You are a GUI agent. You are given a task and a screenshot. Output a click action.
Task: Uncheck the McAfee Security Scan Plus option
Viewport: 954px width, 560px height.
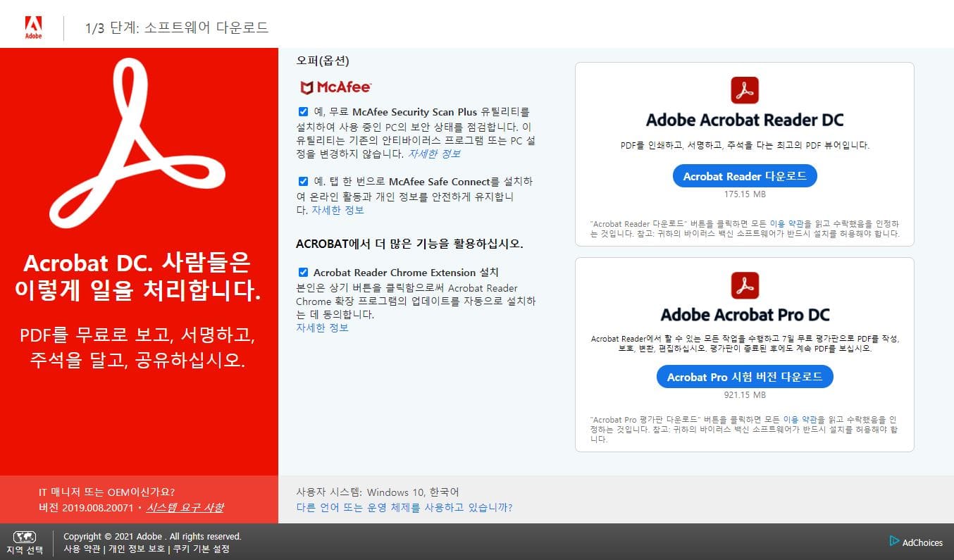302,112
